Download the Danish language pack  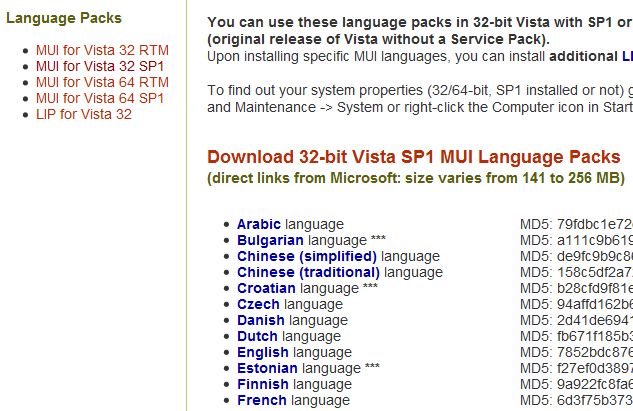point(260,320)
